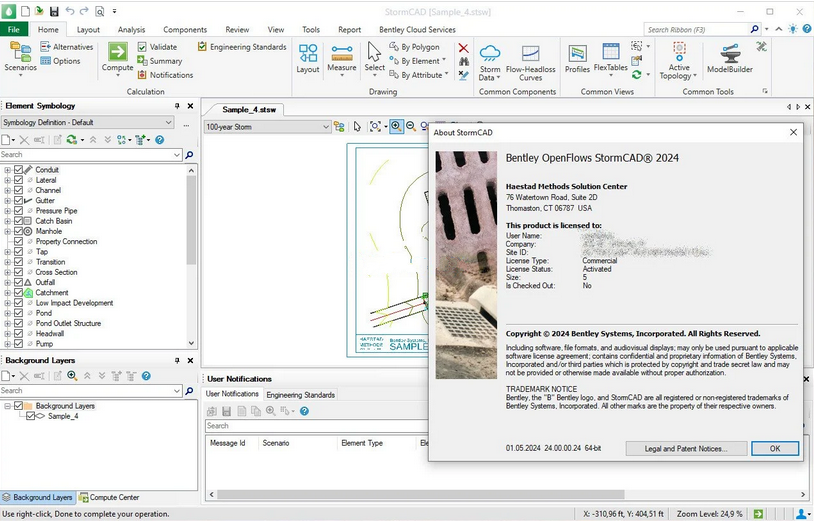Click the red Delete X icon
814x521 pixels.
[x=464, y=48]
